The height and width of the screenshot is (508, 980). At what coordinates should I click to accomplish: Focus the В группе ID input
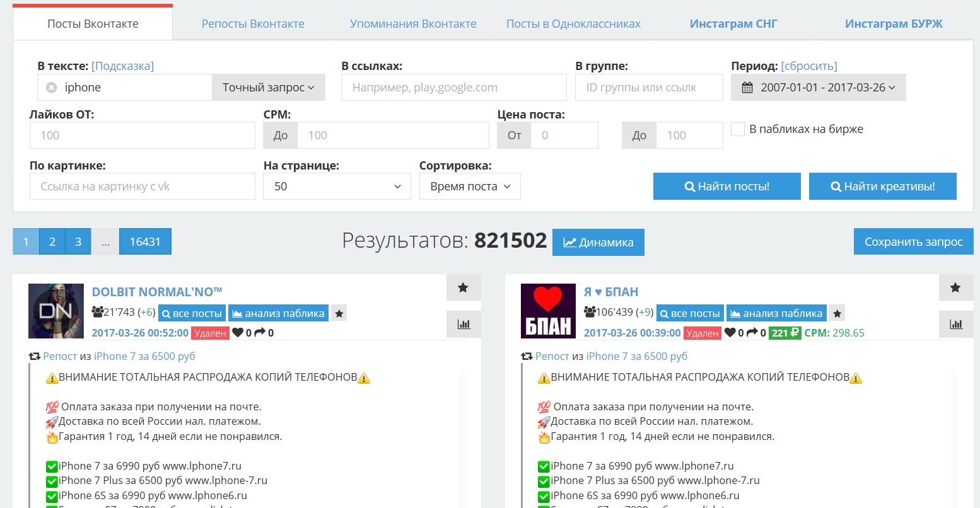tap(649, 88)
